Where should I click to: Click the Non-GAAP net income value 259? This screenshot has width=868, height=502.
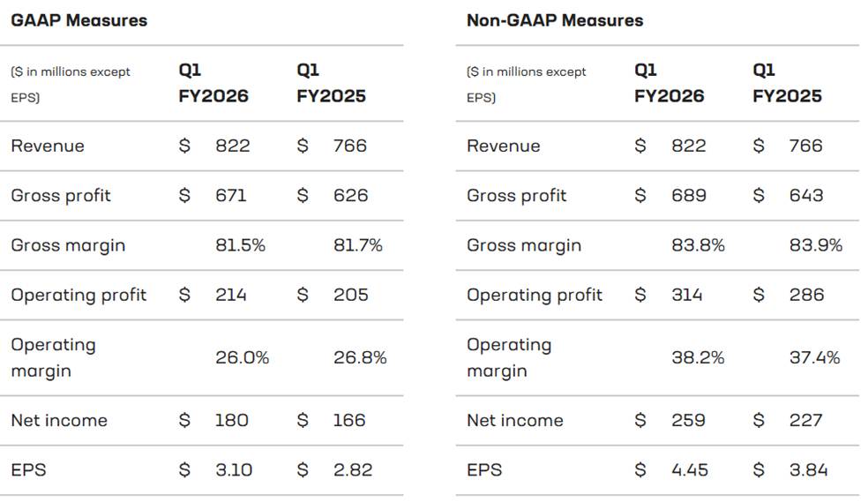click(688, 420)
